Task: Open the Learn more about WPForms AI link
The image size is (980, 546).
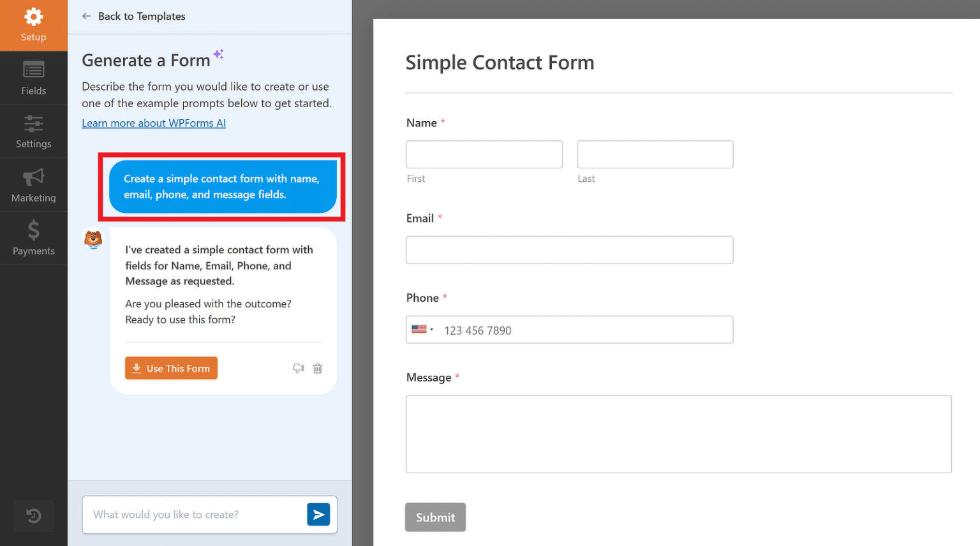Action: pos(154,122)
